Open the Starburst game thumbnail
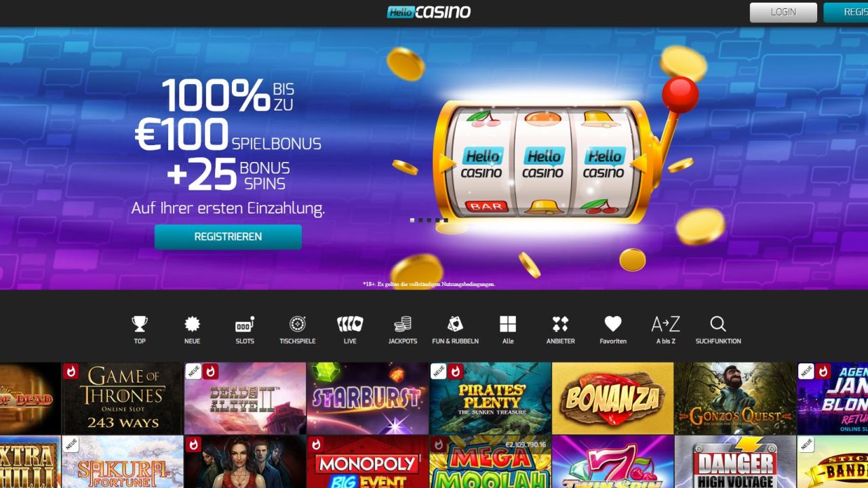Image resolution: width=868 pixels, height=488 pixels. 368,399
